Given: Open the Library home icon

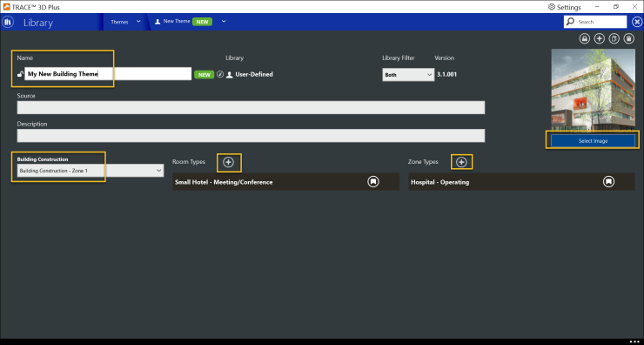Looking at the screenshot, I should click(8, 22).
